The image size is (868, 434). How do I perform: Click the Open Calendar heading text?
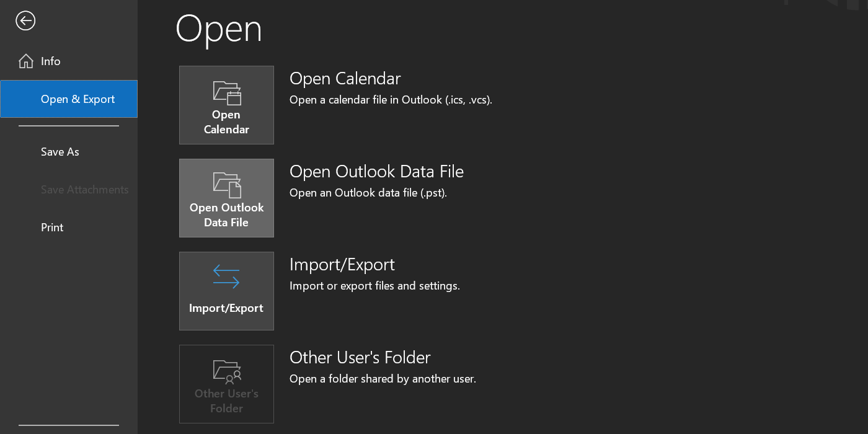(x=345, y=79)
